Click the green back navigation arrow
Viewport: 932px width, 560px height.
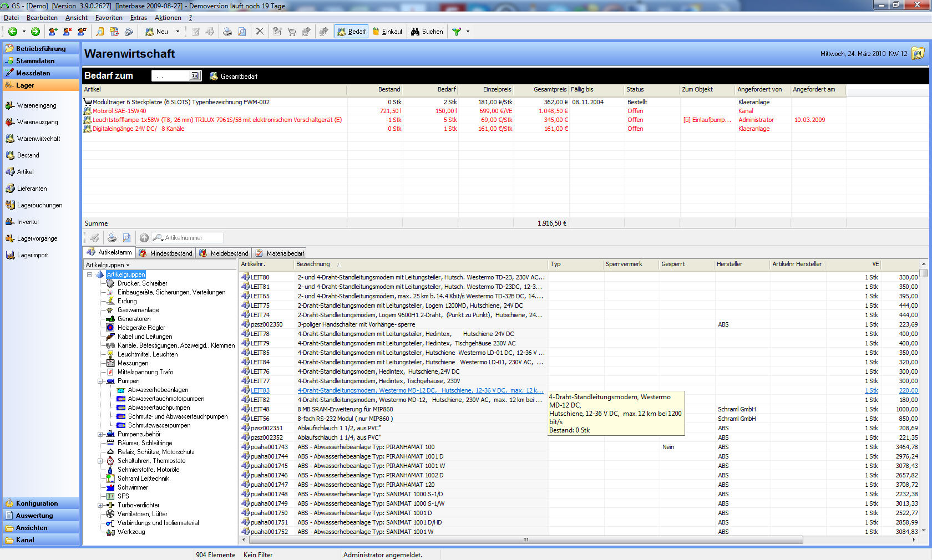point(12,32)
